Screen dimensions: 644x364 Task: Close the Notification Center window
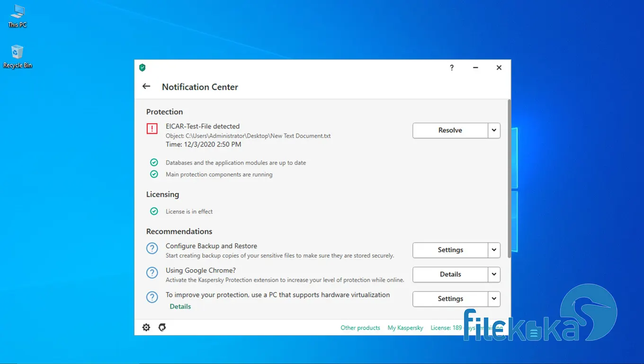(499, 68)
